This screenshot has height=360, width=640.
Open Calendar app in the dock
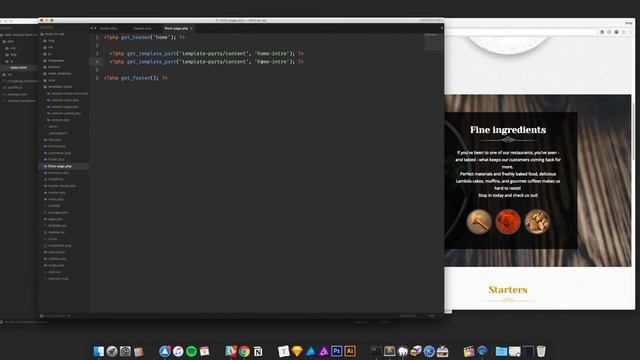click(204, 351)
